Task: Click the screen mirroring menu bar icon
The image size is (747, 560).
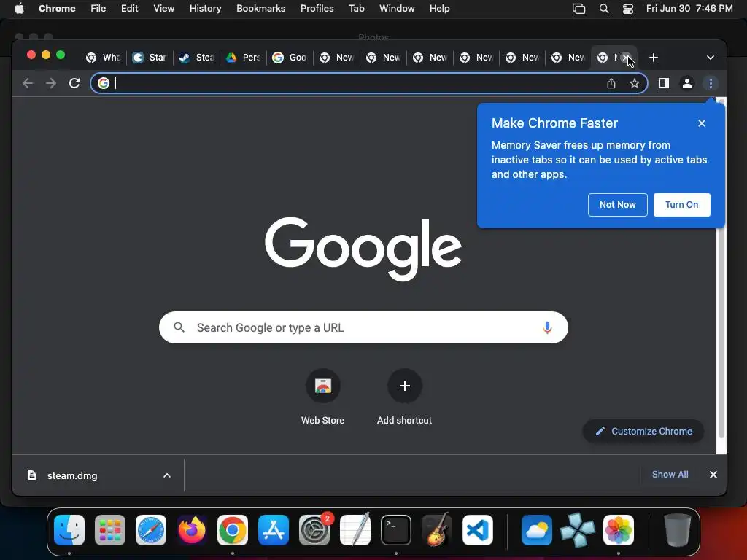Action: pyautogui.click(x=578, y=9)
